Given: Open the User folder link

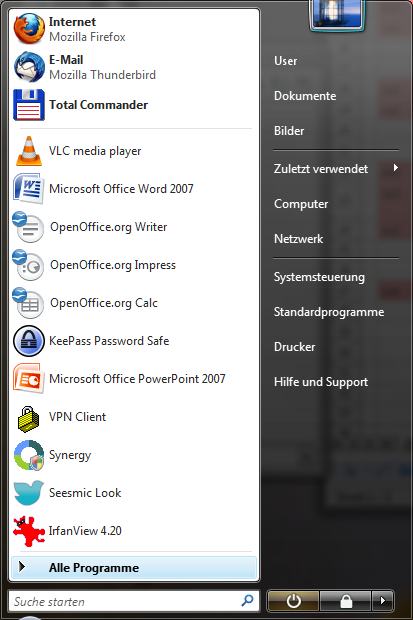Looking at the screenshot, I should 285,61.
